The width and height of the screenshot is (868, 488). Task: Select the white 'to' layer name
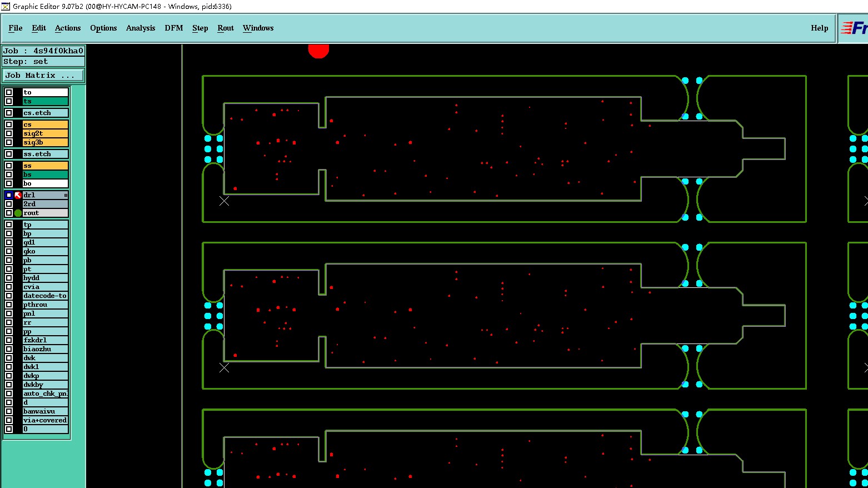45,92
